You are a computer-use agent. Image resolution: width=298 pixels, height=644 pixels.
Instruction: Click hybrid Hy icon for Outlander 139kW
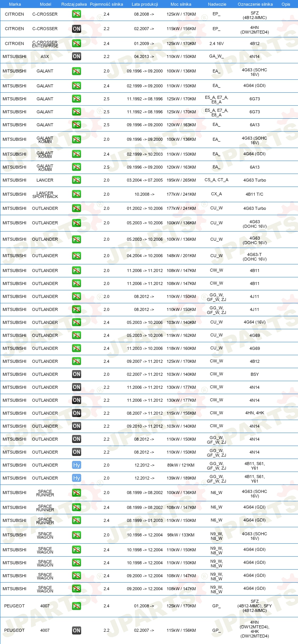pyautogui.click(x=77, y=478)
